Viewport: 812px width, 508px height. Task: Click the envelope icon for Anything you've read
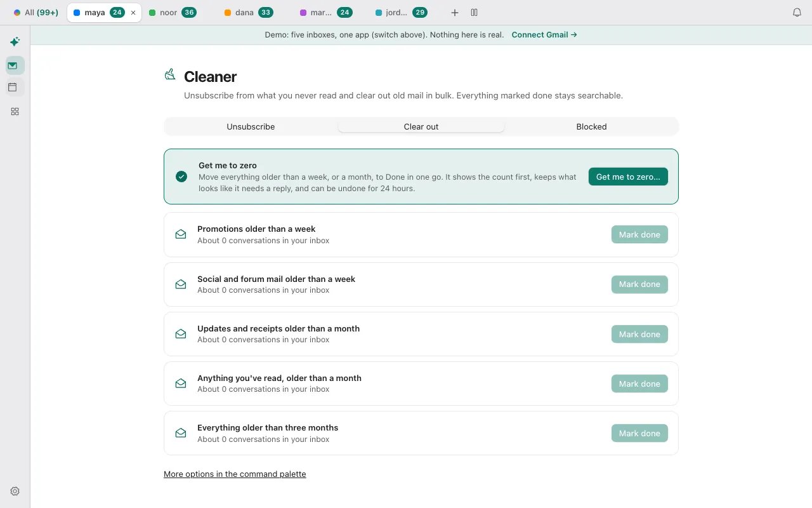point(181,384)
